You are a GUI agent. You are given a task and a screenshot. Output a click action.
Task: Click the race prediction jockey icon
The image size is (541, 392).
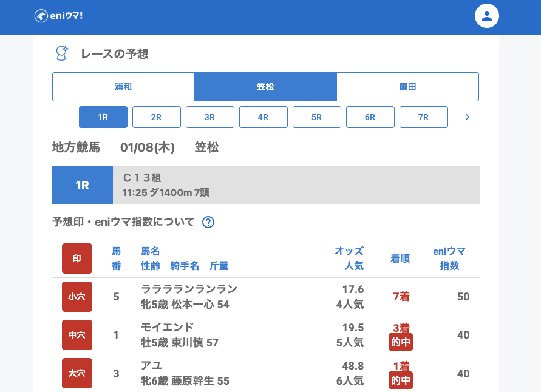(x=62, y=53)
